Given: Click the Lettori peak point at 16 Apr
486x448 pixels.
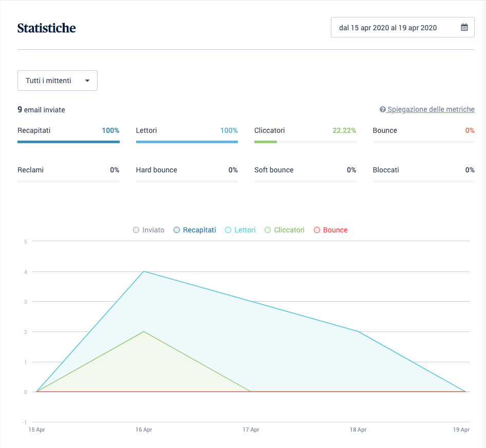Looking at the screenshot, I should [144, 271].
